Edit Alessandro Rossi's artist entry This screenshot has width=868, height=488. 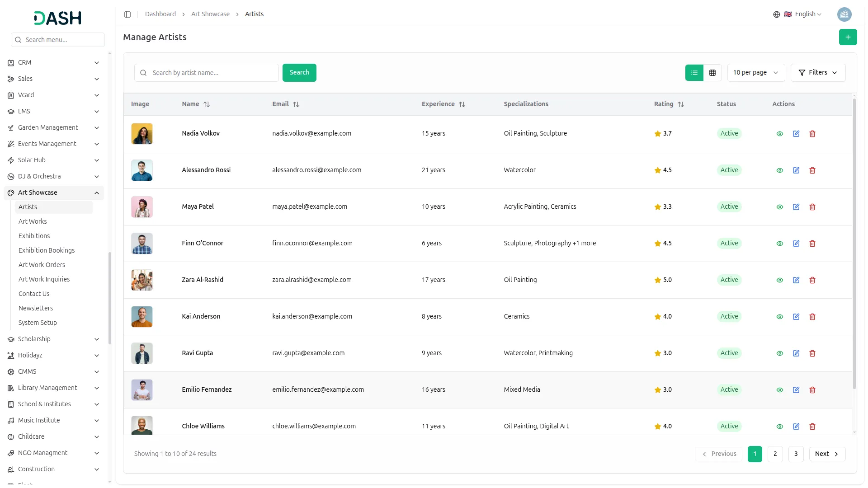(796, 170)
